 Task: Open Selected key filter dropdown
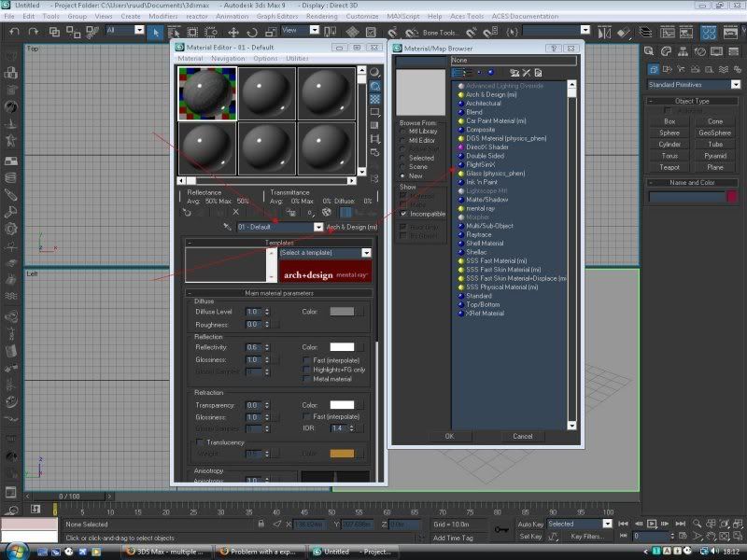click(607, 524)
